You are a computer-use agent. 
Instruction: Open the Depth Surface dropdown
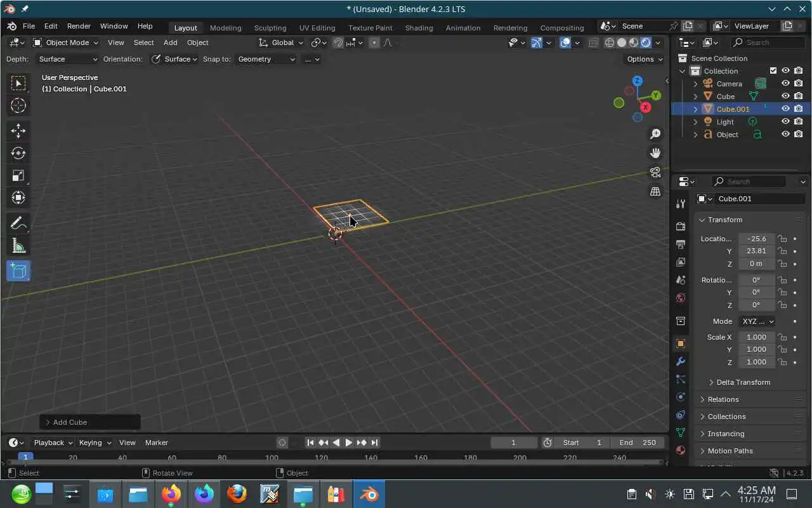coord(67,59)
